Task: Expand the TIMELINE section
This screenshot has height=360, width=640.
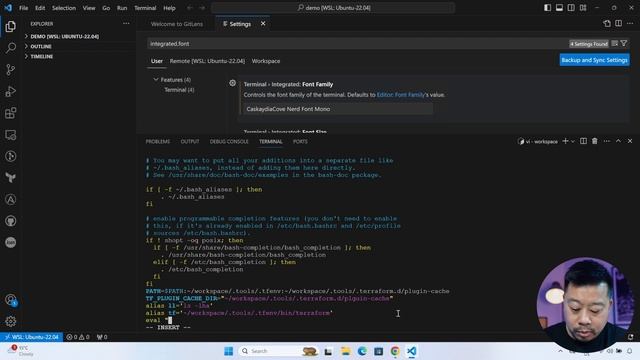Action: point(42,56)
